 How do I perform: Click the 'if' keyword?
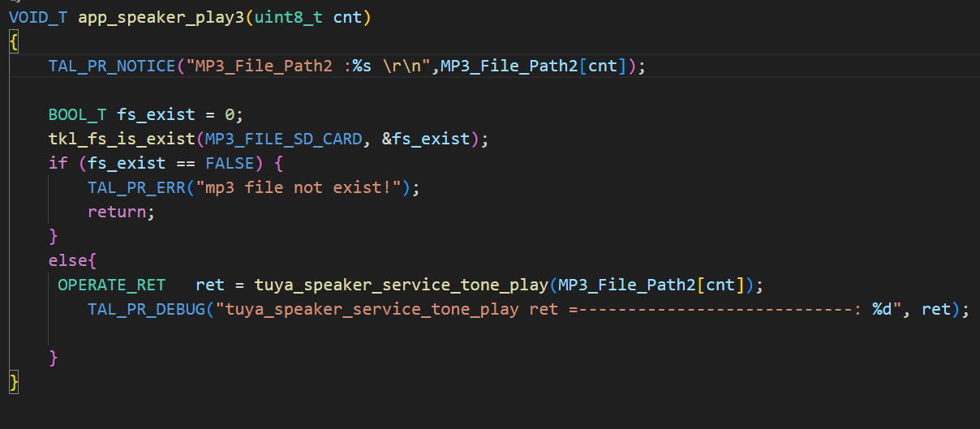(x=58, y=163)
